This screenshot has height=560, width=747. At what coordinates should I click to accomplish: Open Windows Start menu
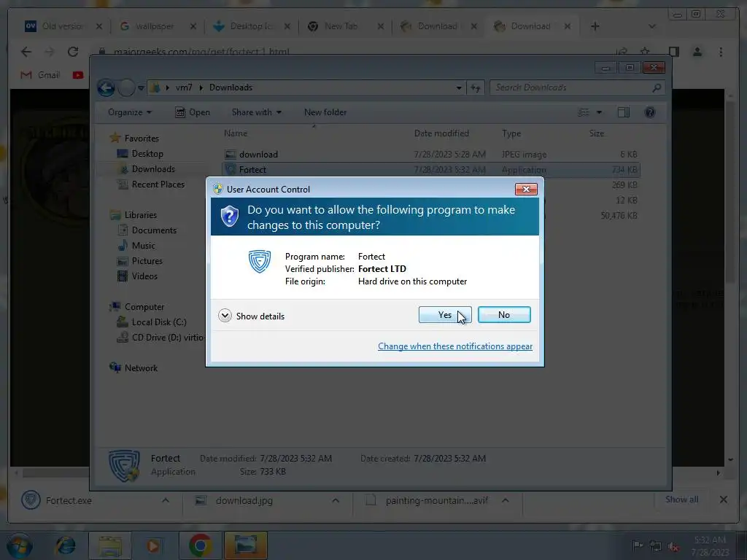click(19, 545)
